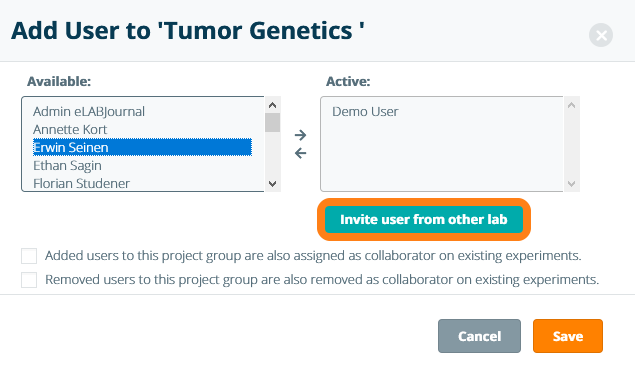Click the Available list scrollbar thumb
Viewport: 635px width, 373px height.
click(273, 123)
